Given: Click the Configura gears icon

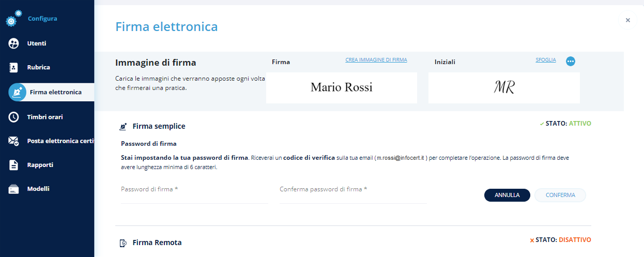Looking at the screenshot, I should pyautogui.click(x=14, y=19).
